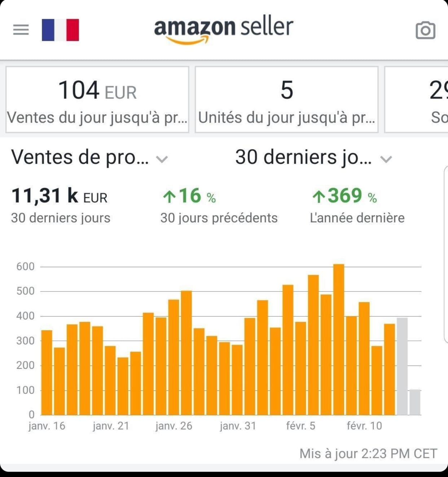The image size is (448, 477).
Task: Open the 104 EUR daily sales card
Action: [97, 100]
